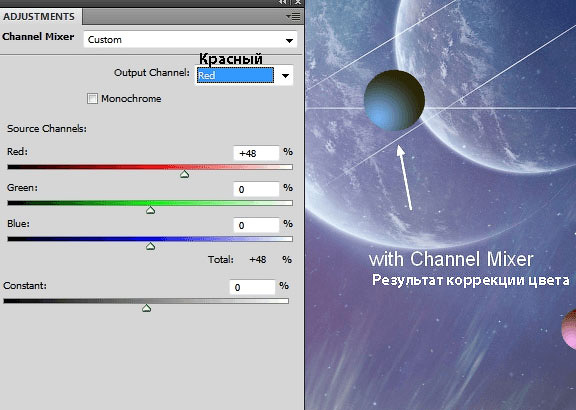Open the Adjustments panel options menu icon

293,17
